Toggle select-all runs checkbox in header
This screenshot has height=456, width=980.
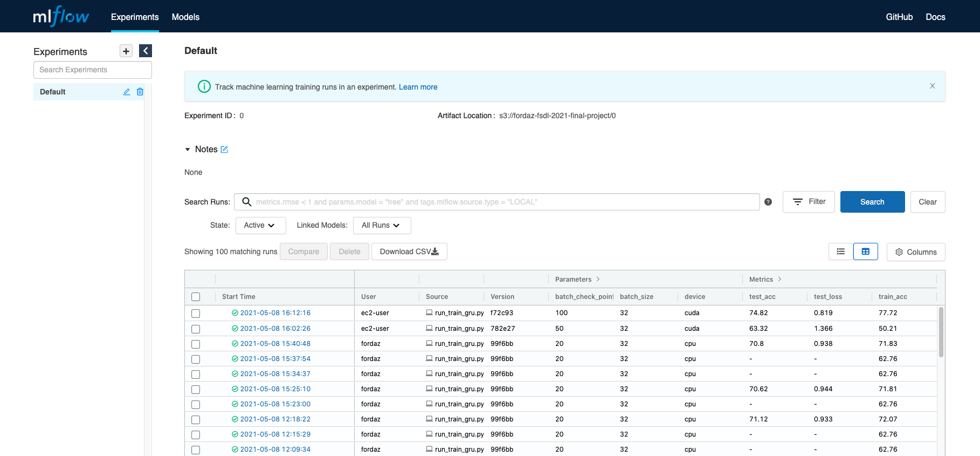[196, 297]
